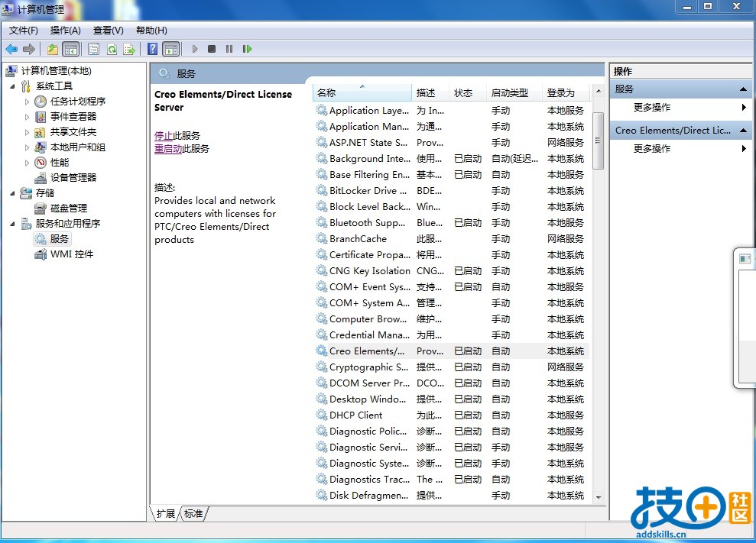Click the services list scrollbar thumb
The width and height of the screenshot is (756, 543).
tap(598, 141)
